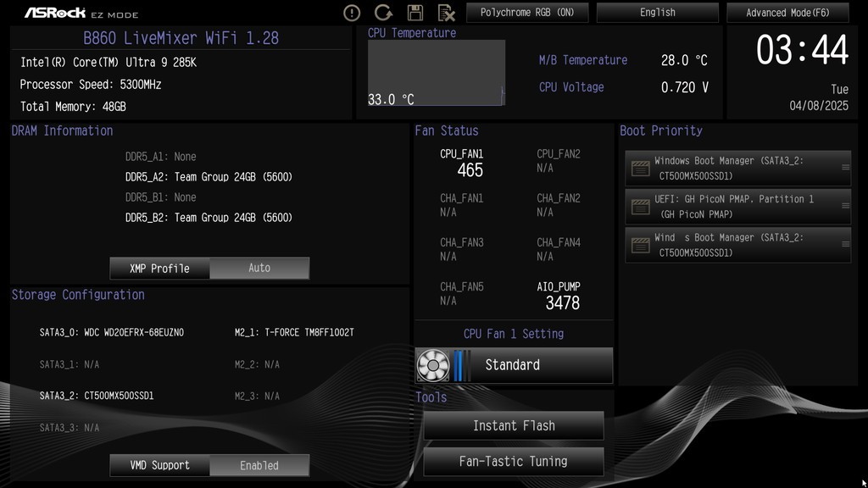Click the 04/08/2025 date
The height and width of the screenshot is (488, 868).
[819, 106]
